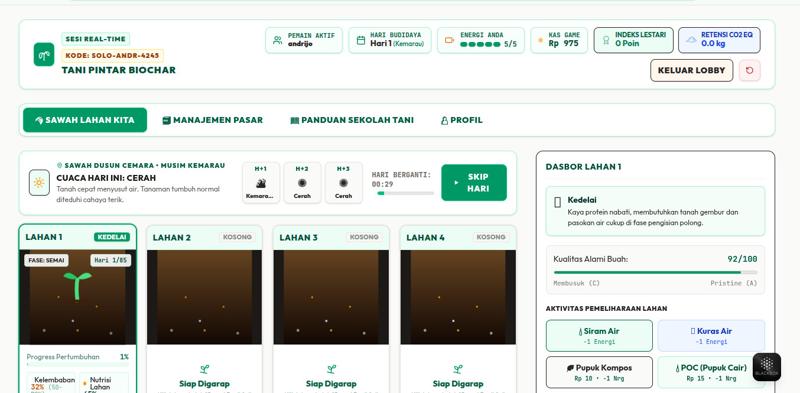Click the Fase: Semai label
The width and height of the screenshot is (800, 393).
click(x=46, y=260)
